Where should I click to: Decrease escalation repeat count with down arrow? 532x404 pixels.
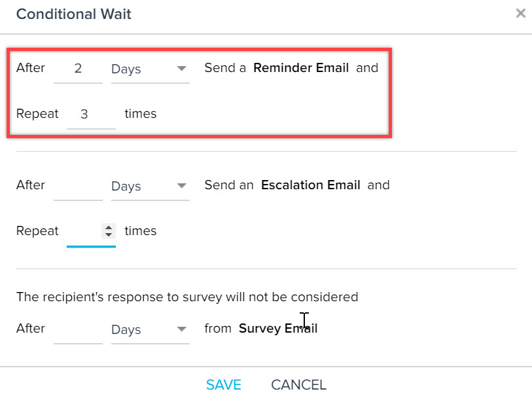tap(109, 234)
